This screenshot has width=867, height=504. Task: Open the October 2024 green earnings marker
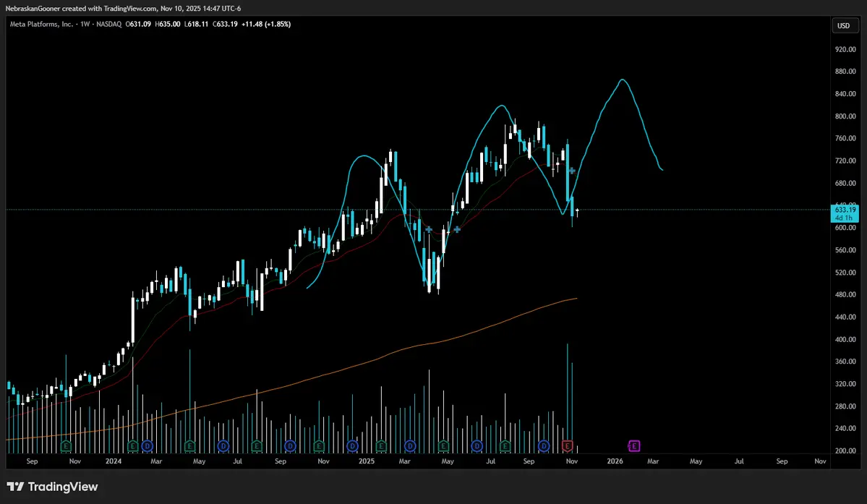[x=319, y=445]
